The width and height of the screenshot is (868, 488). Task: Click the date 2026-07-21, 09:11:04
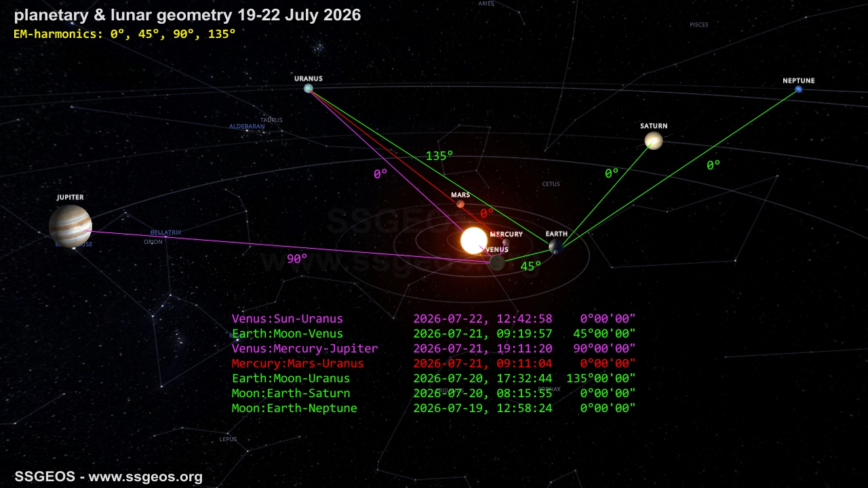(483, 363)
